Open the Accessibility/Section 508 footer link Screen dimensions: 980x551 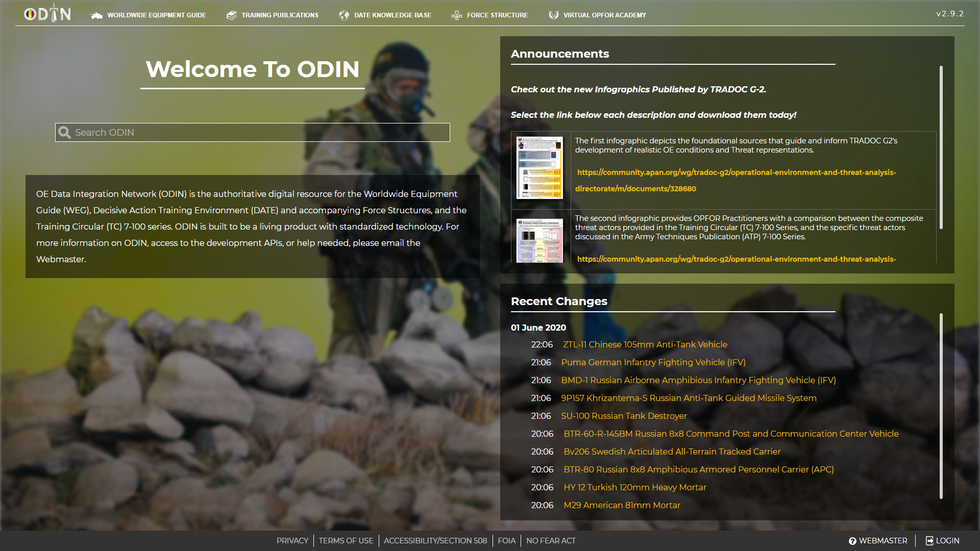[435, 541]
